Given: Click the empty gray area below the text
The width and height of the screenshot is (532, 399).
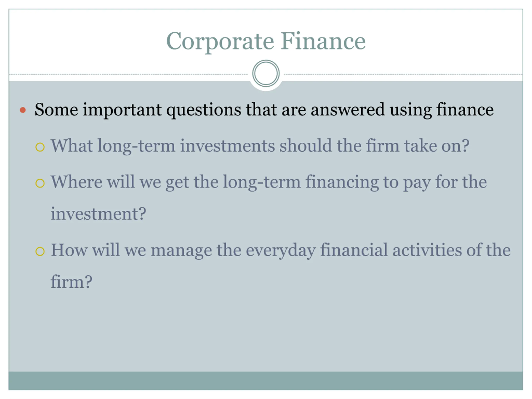Looking at the screenshot, I should point(266,332).
